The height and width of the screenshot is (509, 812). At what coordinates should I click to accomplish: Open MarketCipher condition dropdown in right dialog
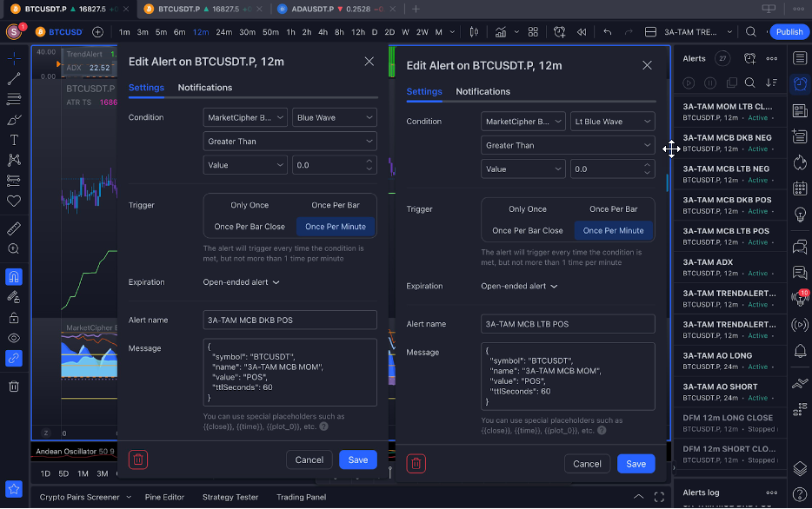click(x=523, y=122)
